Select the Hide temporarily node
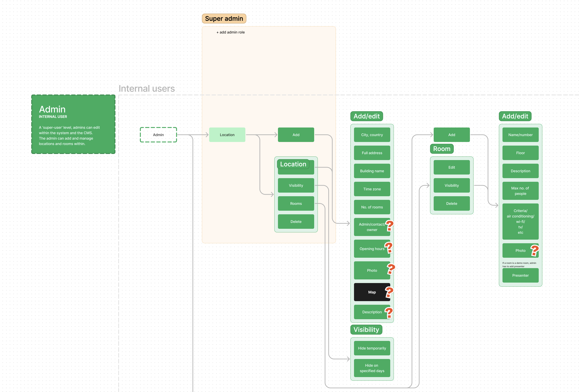 tap(372, 348)
